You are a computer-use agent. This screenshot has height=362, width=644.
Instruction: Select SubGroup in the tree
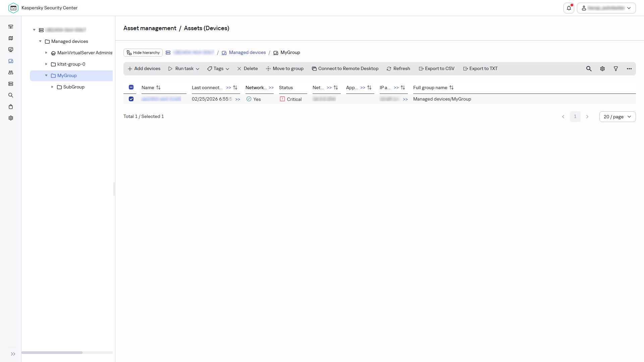74,87
